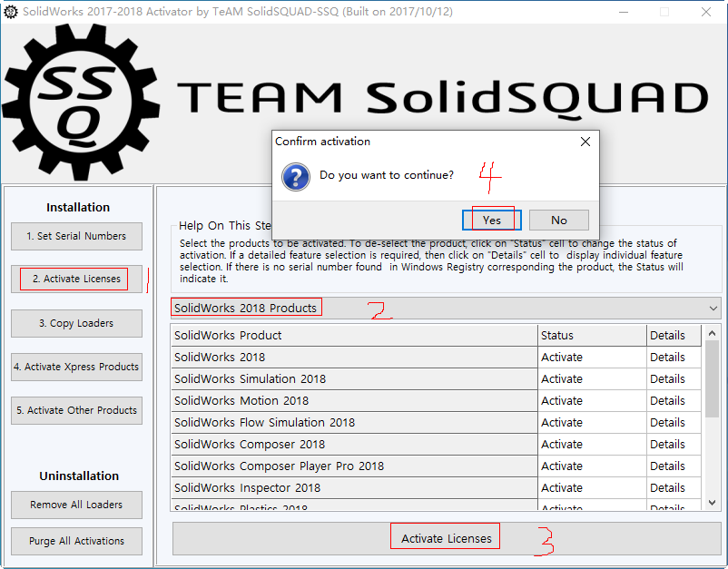
Task: Click the product table scrollbar thumb
Action: click(712, 379)
